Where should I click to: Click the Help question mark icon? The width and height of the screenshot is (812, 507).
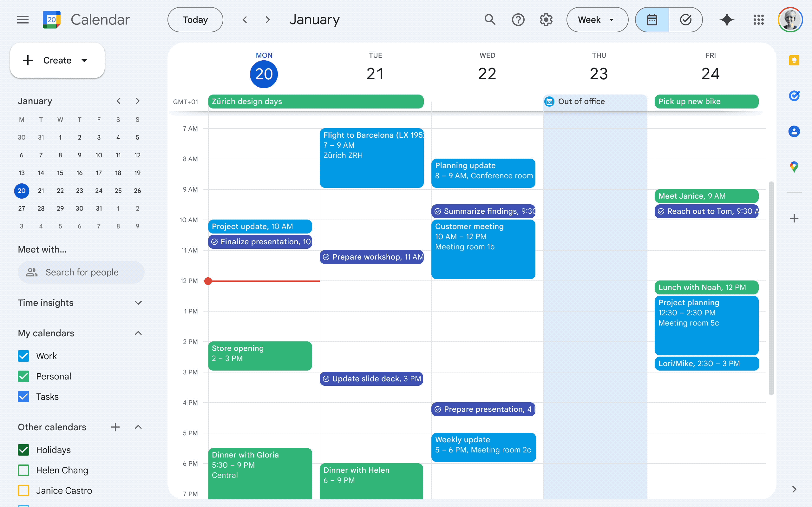pos(518,19)
